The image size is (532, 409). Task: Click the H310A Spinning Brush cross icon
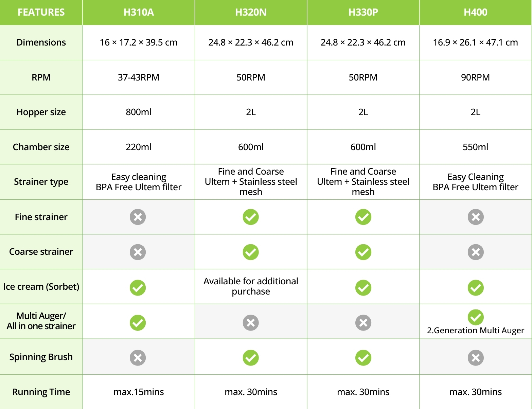tap(138, 358)
